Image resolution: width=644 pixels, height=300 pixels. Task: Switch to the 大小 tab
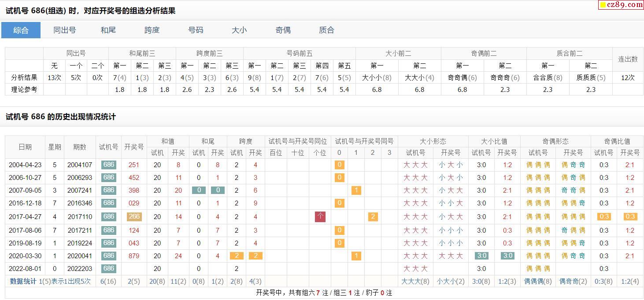point(239,30)
